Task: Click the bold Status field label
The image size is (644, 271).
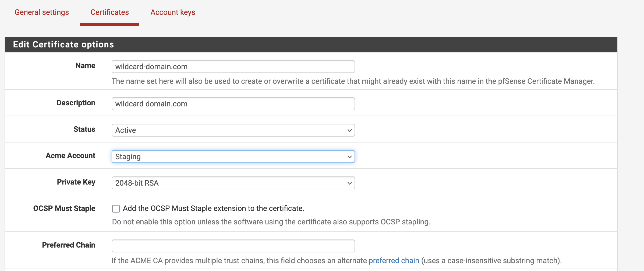Action: point(84,129)
